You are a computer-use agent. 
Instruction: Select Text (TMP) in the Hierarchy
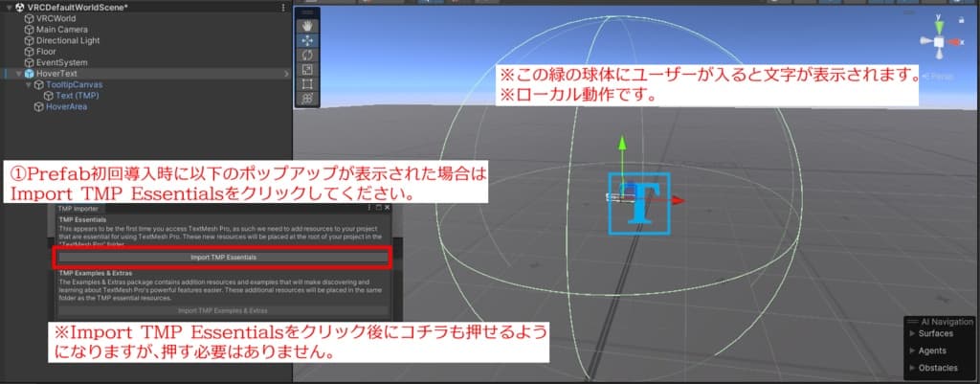(78, 96)
